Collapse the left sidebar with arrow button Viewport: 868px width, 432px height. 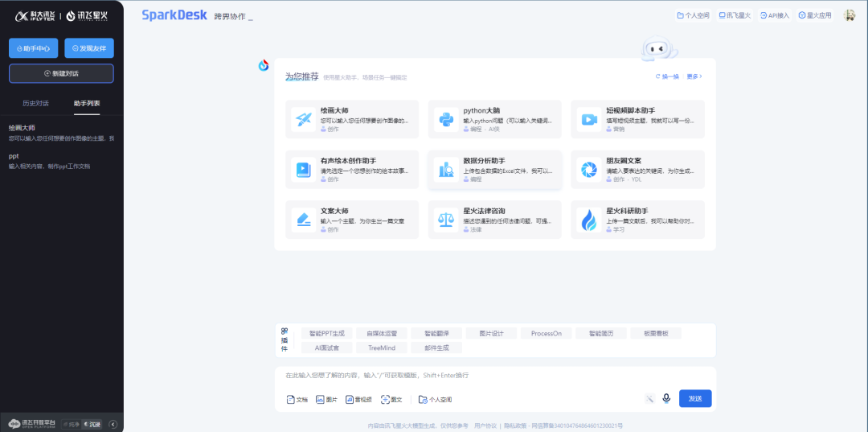point(113,424)
